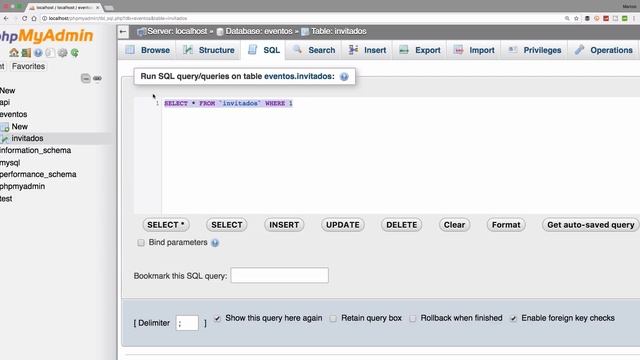Viewport: 640px width, 360px height.
Task: Select the SQL tab
Action: coord(263,50)
